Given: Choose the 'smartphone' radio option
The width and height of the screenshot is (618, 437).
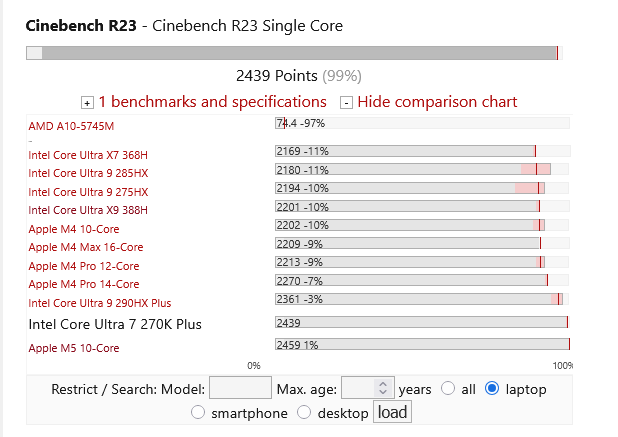Looking at the screenshot, I should tap(198, 412).
